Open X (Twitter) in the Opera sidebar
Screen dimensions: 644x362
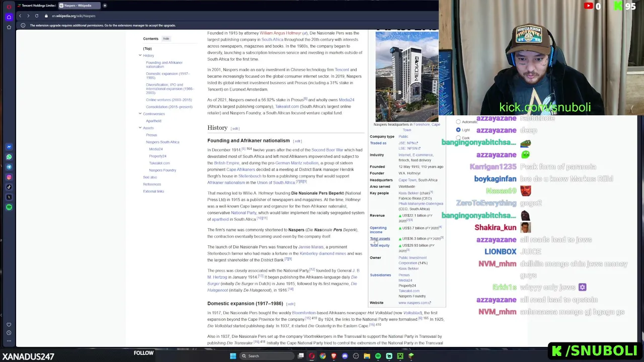9,197
